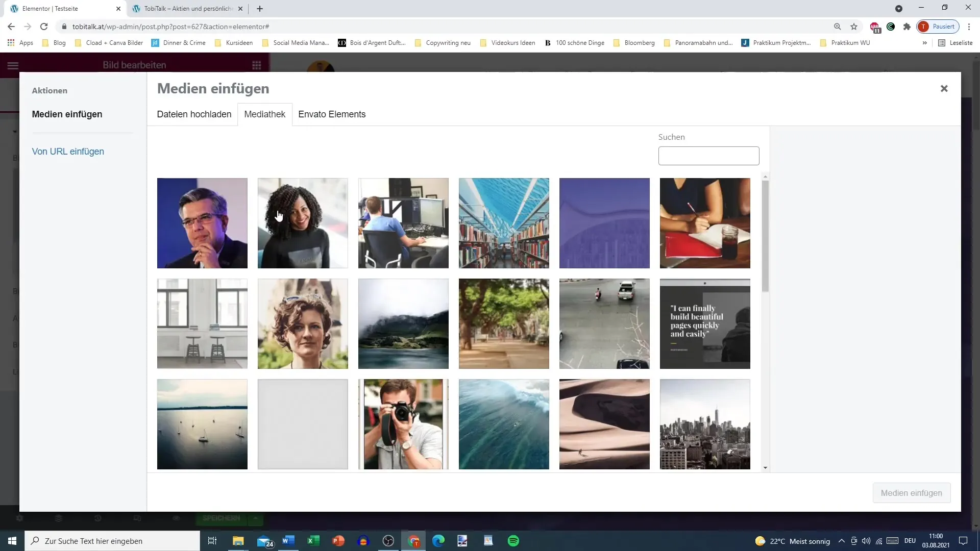Select the photographer with camera thumbnail
The width and height of the screenshot is (980, 551).
(403, 424)
